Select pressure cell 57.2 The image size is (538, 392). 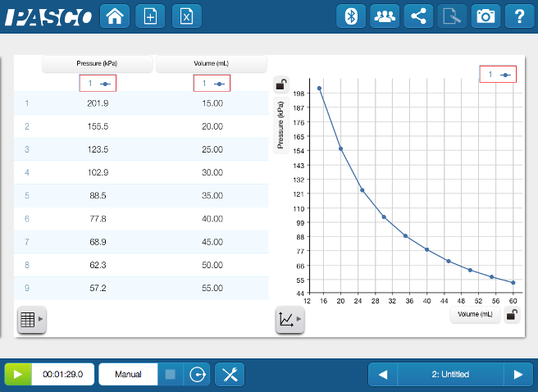(98, 288)
